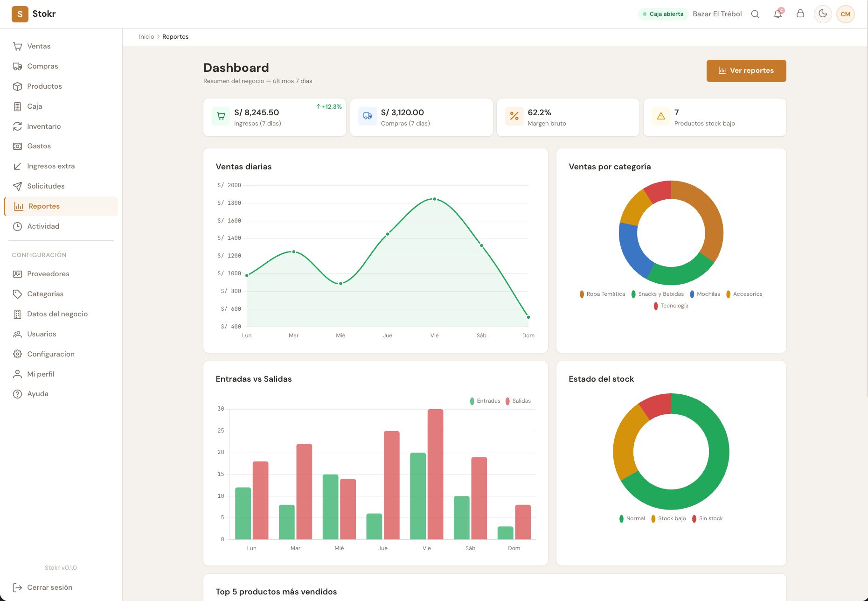Open Proveedores via its contact card icon

(x=18, y=274)
